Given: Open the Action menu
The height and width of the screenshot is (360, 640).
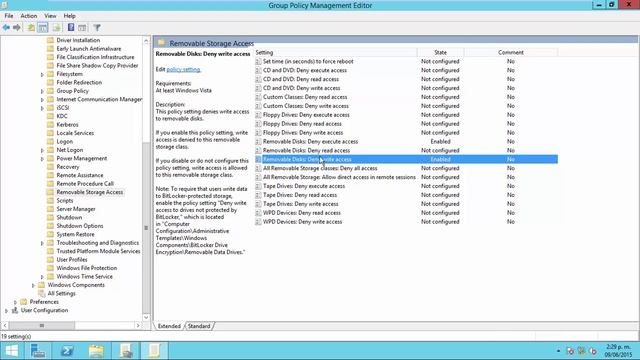Looking at the screenshot, I should point(29,16).
